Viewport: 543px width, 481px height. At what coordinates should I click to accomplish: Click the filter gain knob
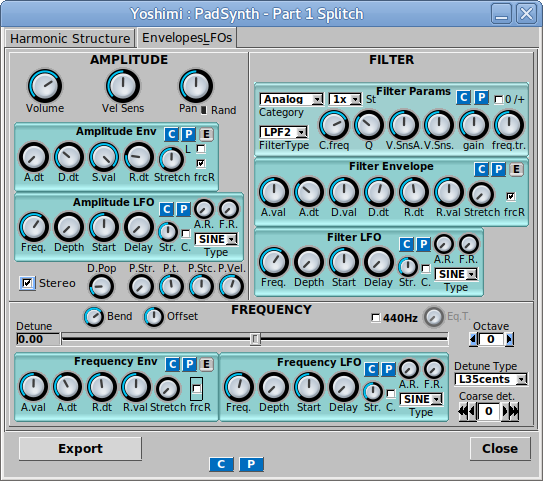pos(474,125)
